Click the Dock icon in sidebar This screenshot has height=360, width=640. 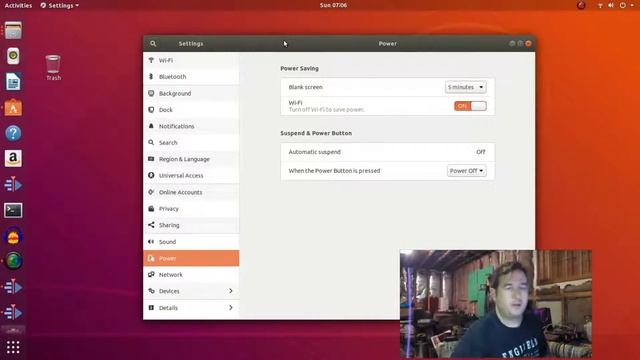point(151,110)
